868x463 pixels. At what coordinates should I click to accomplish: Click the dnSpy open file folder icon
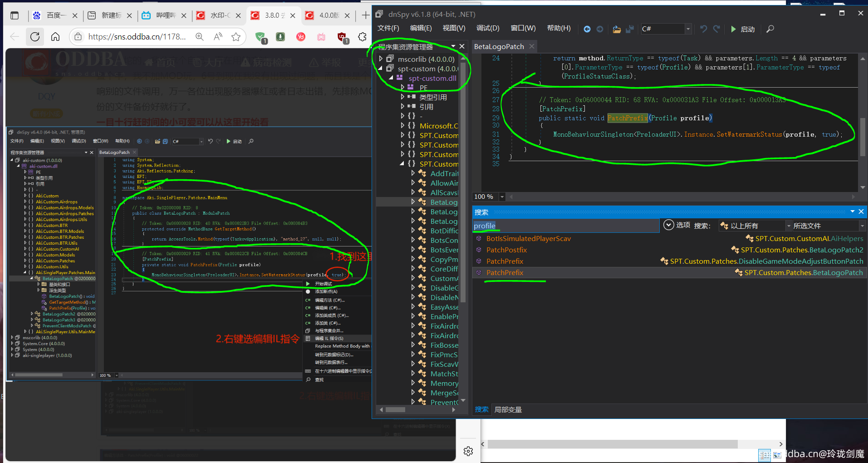tap(617, 29)
